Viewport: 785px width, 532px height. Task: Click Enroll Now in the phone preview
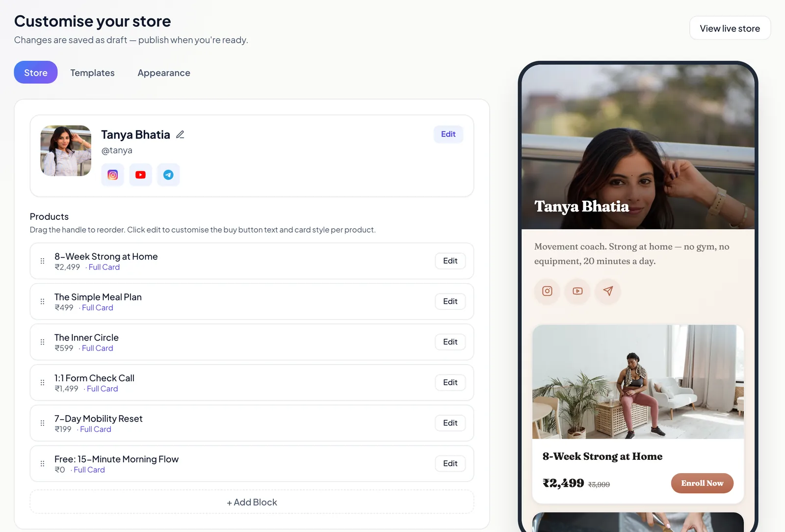pos(702,483)
